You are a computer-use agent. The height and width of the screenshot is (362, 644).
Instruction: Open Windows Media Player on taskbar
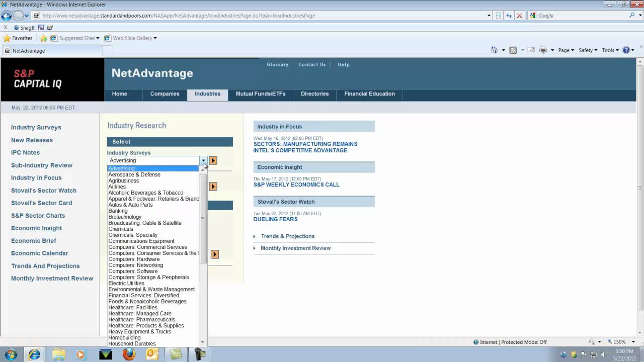(x=81, y=354)
